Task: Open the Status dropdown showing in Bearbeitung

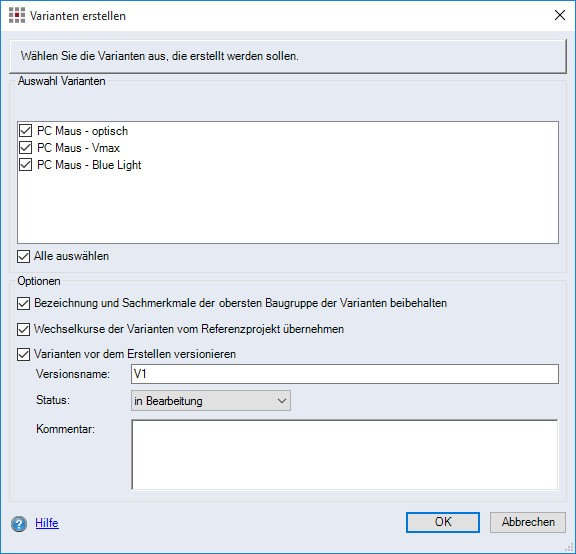Action: point(211,401)
